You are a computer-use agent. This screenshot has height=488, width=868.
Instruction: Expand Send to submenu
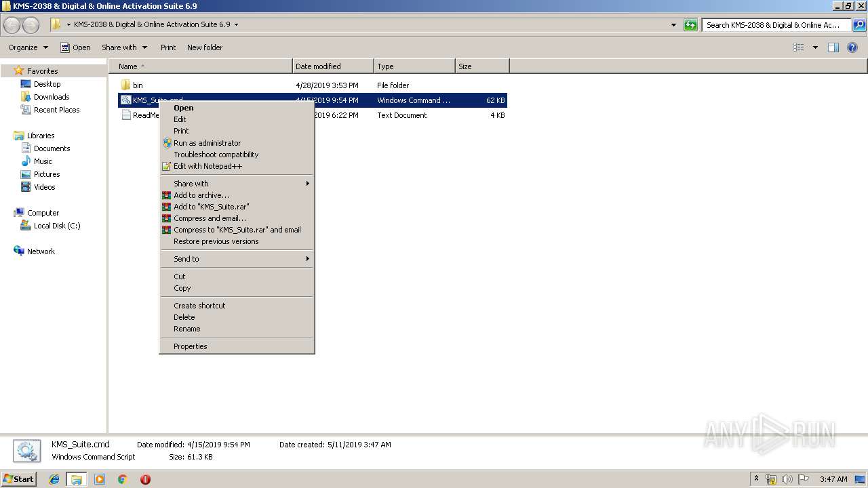tap(237, 259)
